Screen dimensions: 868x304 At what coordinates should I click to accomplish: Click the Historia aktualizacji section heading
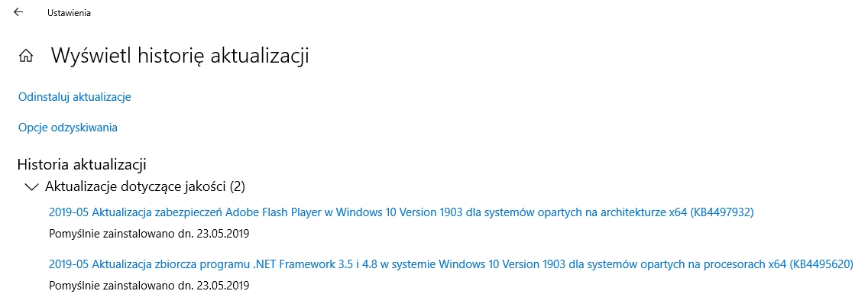(x=82, y=164)
